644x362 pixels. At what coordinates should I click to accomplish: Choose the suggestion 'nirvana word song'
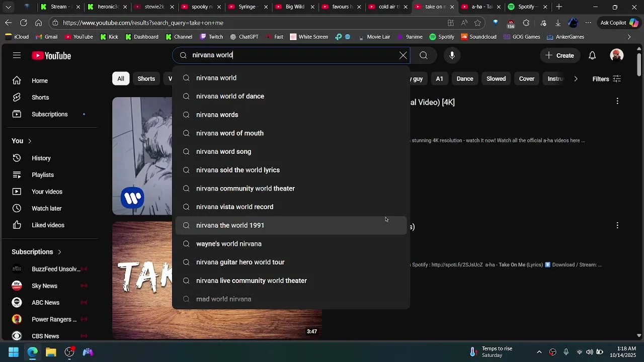291,151
